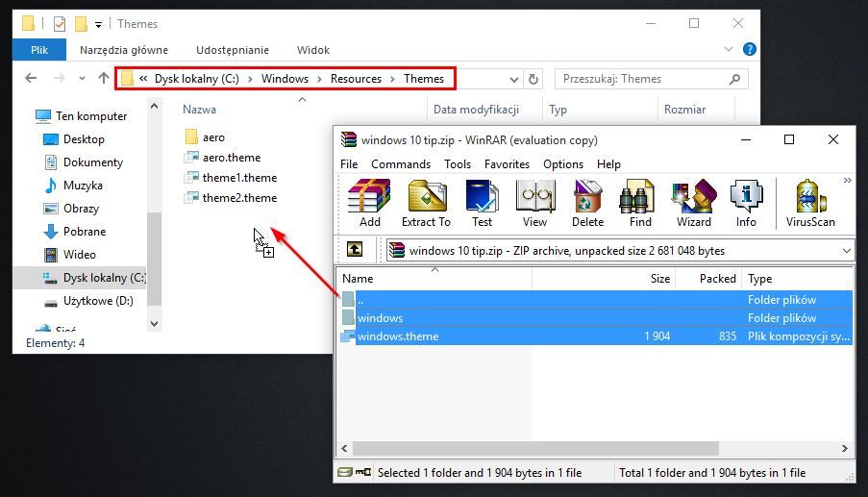Click Resources in the address breadcrumb
868x497 pixels.
356,79
